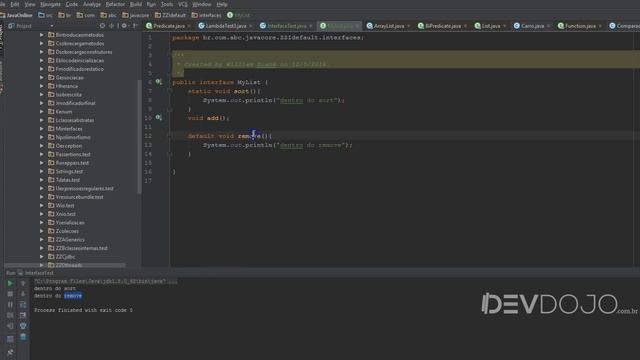Click javacore folder in breadcrumb bar
The image size is (640, 360).
pos(135,15)
